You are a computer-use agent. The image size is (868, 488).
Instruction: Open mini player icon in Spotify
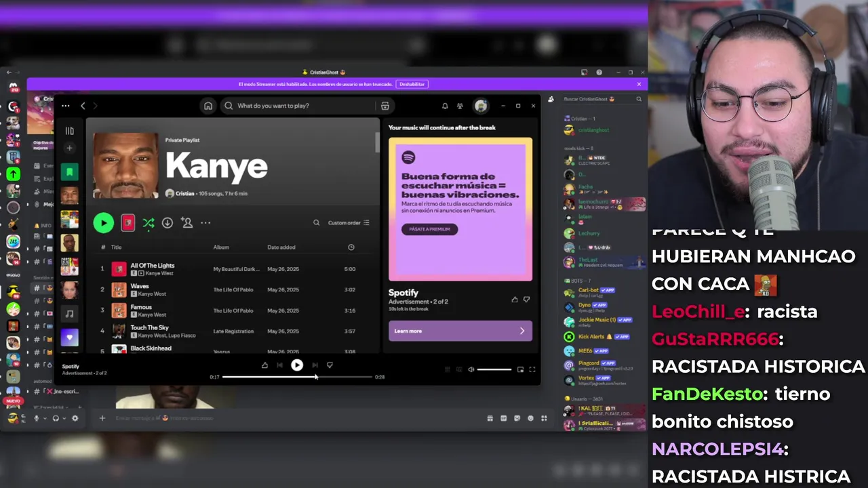pos(520,369)
